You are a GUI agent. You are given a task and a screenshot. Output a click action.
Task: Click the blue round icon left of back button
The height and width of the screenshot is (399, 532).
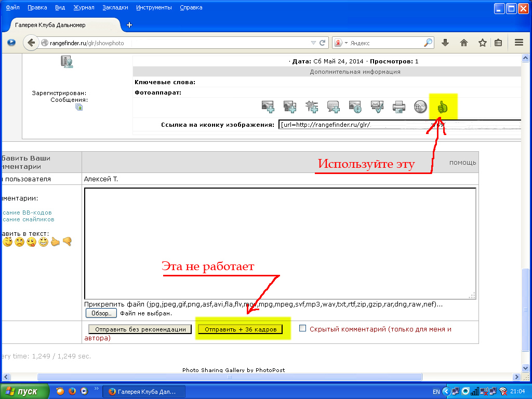11,43
